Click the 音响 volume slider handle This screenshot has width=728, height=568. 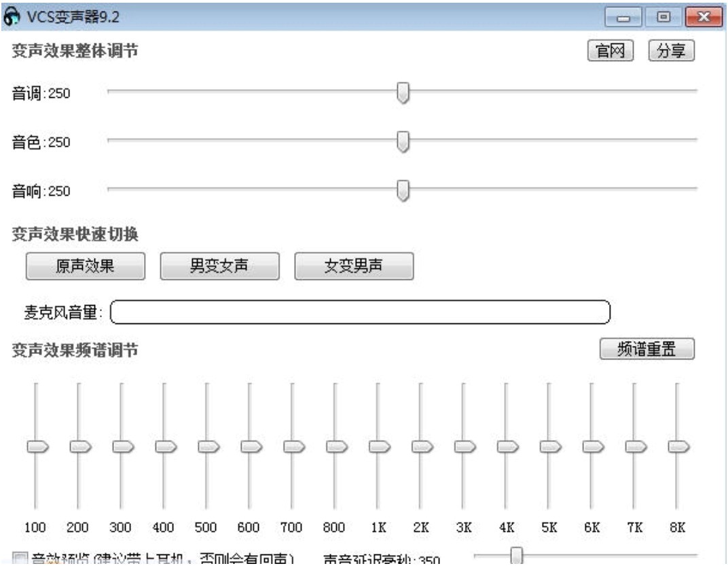click(403, 190)
